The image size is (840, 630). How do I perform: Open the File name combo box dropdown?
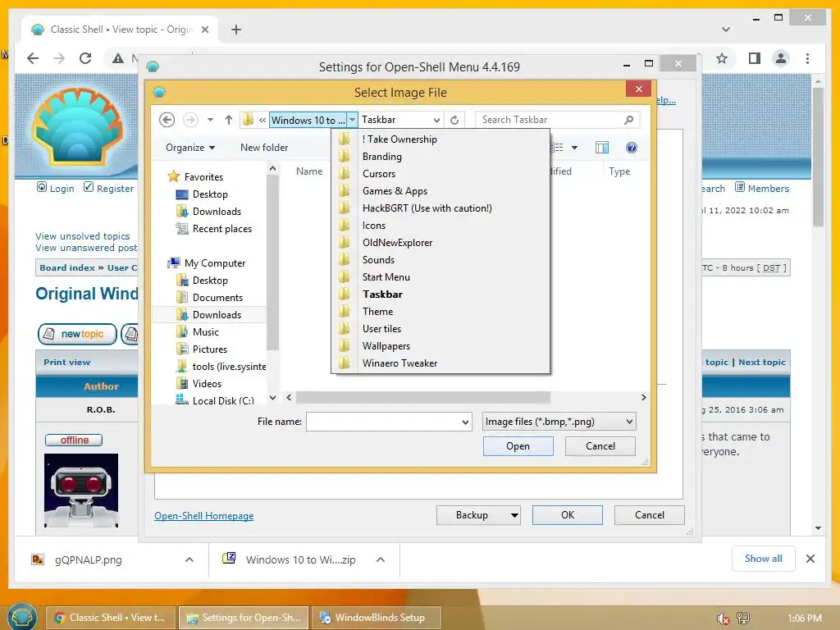[x=465, y=422]
